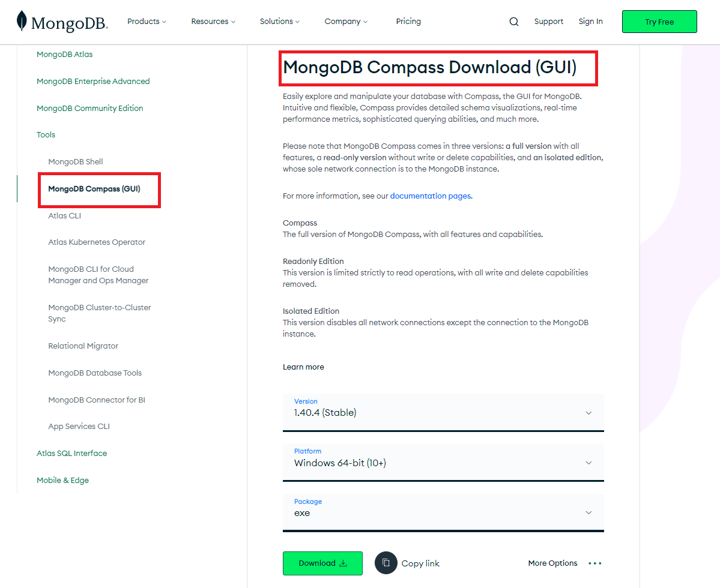Open MongoDB Cluster-to-Cluster Sync item
Image resolution: width=720 pixels, height=588 pixels.
[x=100, y=313]
